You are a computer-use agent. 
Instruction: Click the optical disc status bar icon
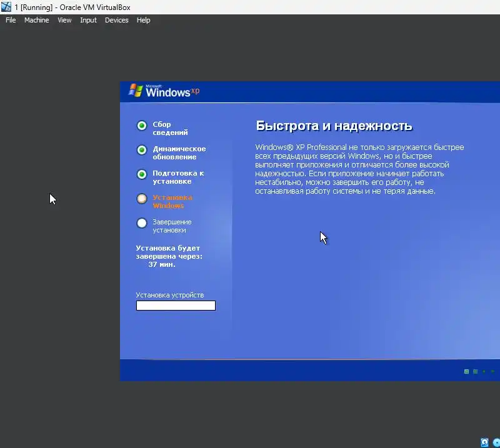[496, 442]
